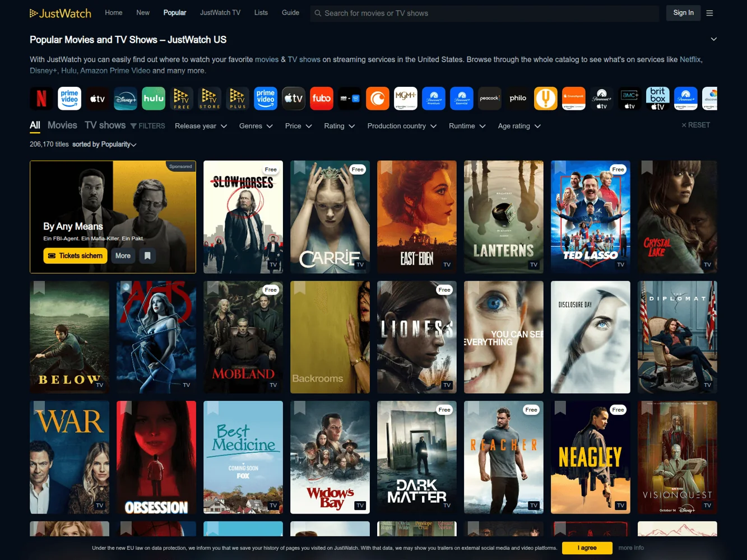Open the Guide nav item
This screenshot has height=560, width=747.
coord(290,12)
